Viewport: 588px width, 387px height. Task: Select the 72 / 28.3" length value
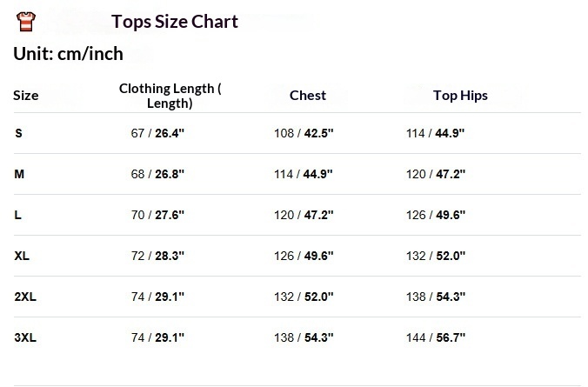coord(157,256)
